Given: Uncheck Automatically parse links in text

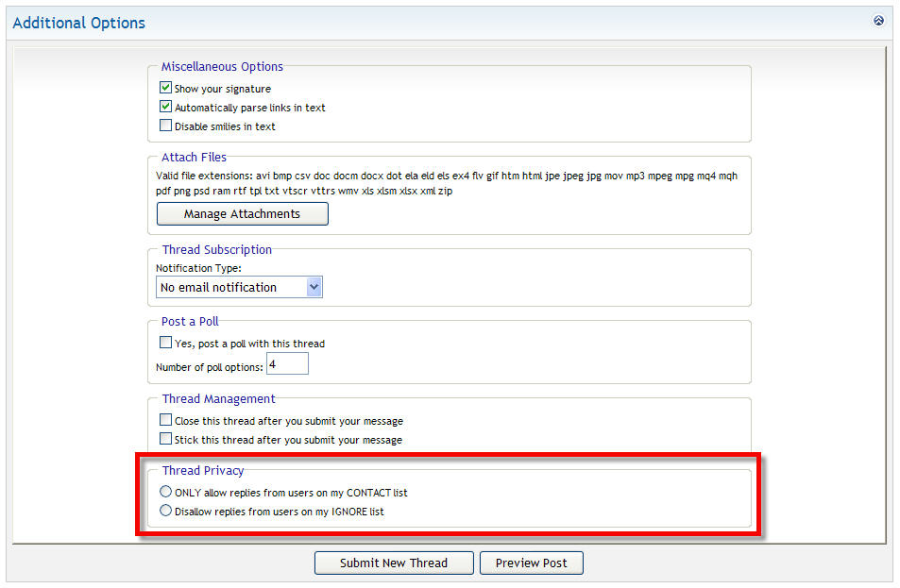Looking at the screenshot, I should (165, 107).
